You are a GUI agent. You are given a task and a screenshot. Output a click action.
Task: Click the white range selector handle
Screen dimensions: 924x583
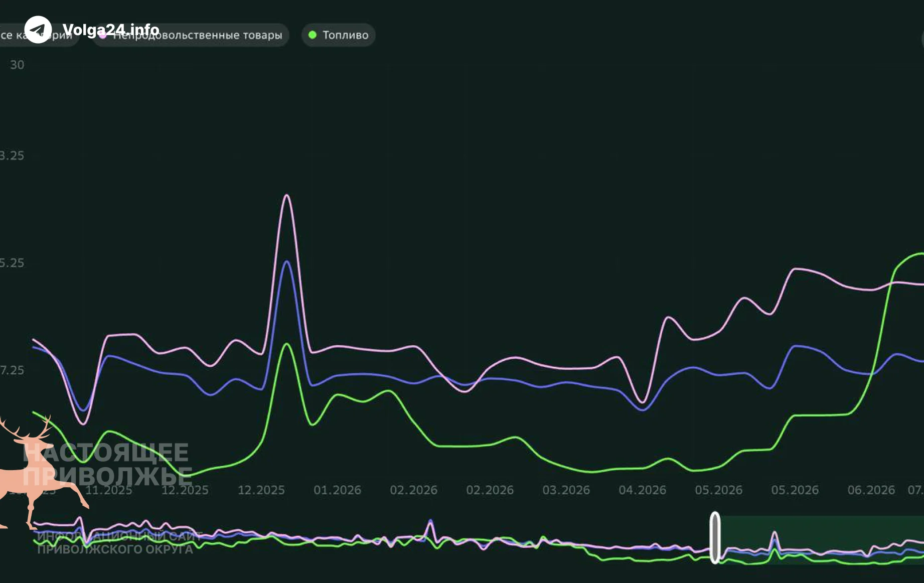[x=715, y=537]
